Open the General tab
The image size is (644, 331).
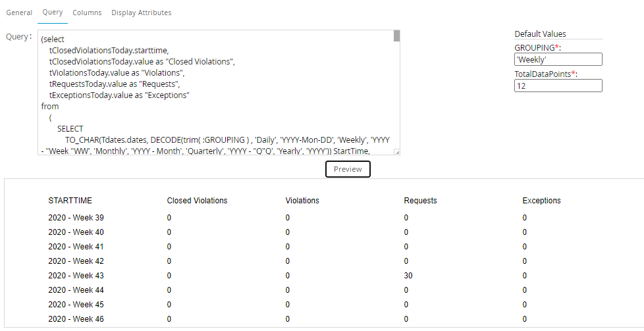click(x=19, y=13)
